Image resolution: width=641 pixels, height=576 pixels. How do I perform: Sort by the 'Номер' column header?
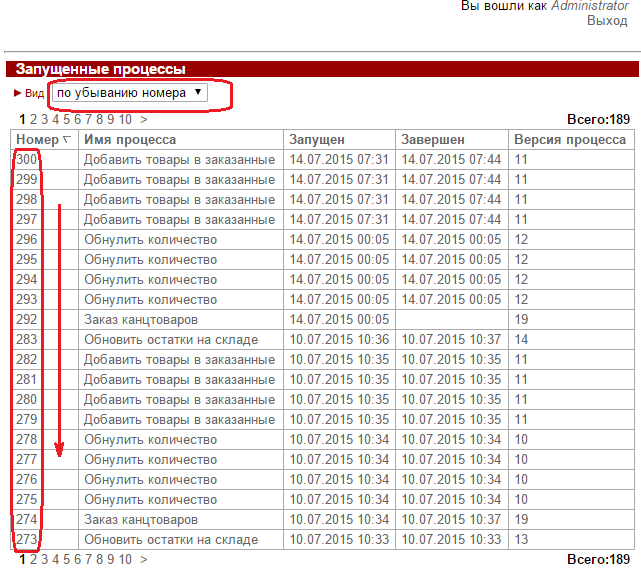click(38, 139)
